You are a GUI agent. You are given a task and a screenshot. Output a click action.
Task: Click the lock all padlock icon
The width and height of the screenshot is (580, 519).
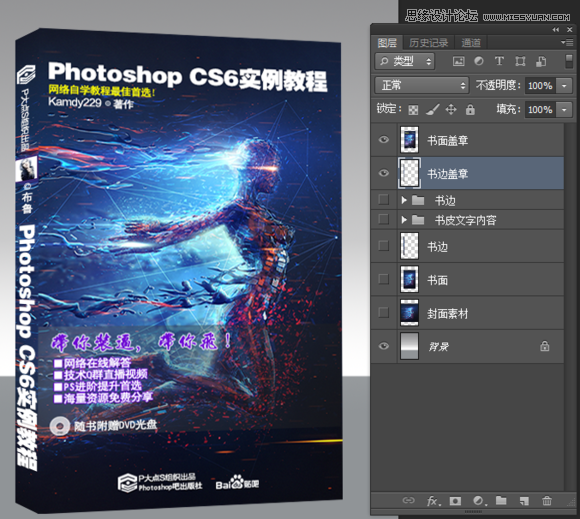[470, 109]
